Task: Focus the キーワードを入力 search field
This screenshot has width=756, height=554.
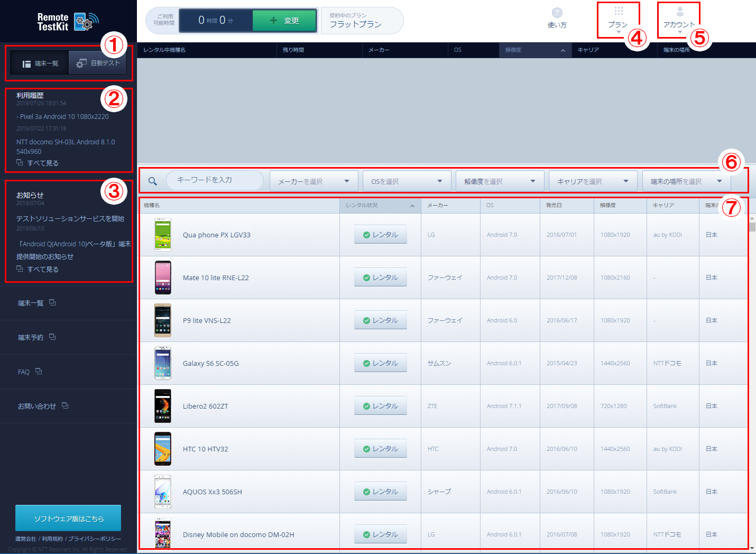Action: point(215,180)
